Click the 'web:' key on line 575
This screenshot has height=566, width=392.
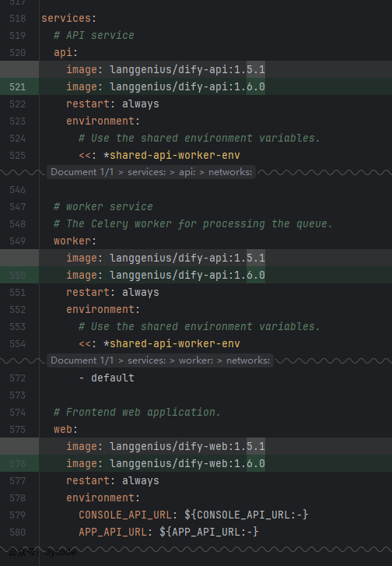pyautogui.click(x=65, y=430)
